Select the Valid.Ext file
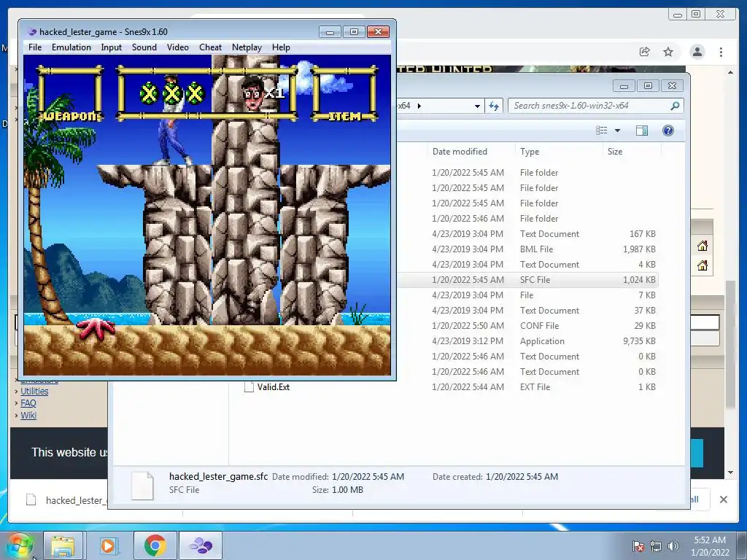The width and height of the screenshot is (747, 560). pos(273,387)
